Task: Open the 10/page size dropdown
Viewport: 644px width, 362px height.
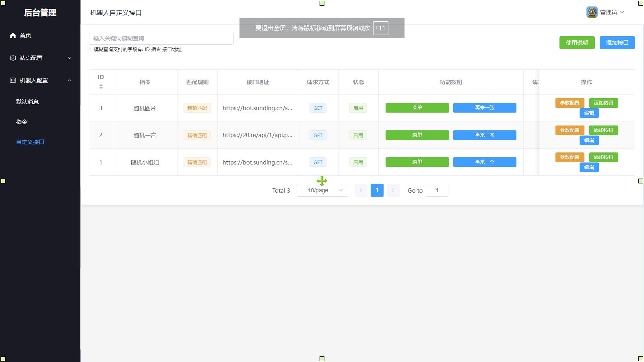Action: 322,190
